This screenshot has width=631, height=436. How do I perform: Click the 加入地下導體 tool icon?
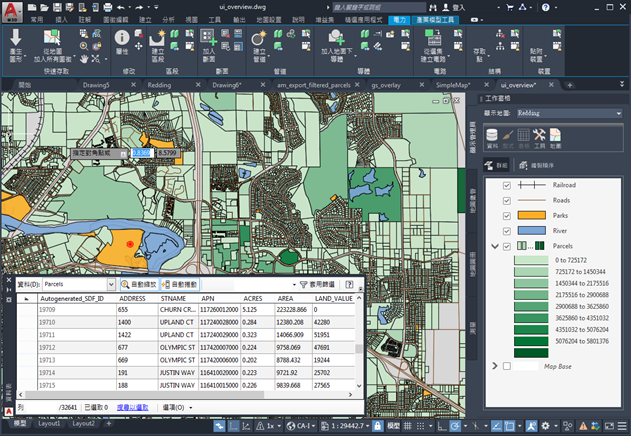[334, 42]
